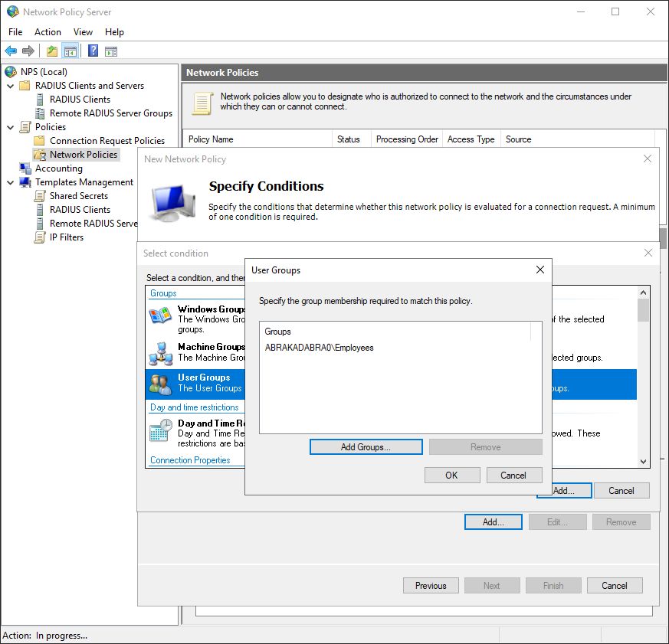The height and width of the screenshot is (644, 669).
Task: Close the New Network Policy wizard window
Action: click(x=648, y=159)
